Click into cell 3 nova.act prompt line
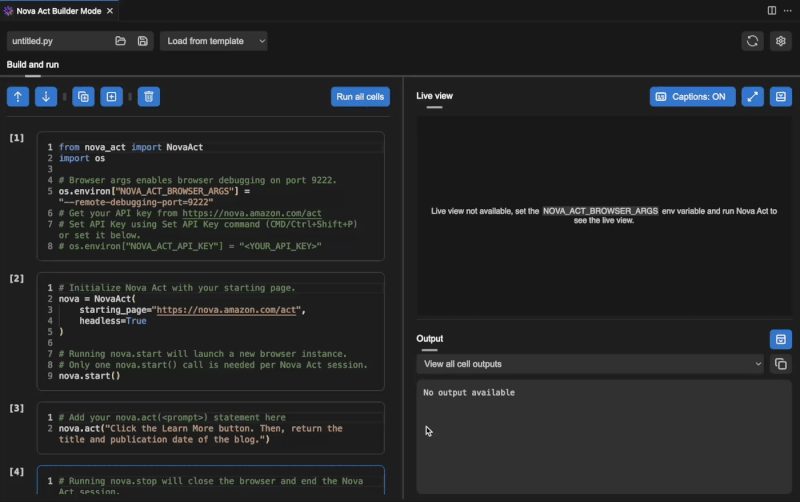The width and height of the screenshot is (800, 502). 201,434
